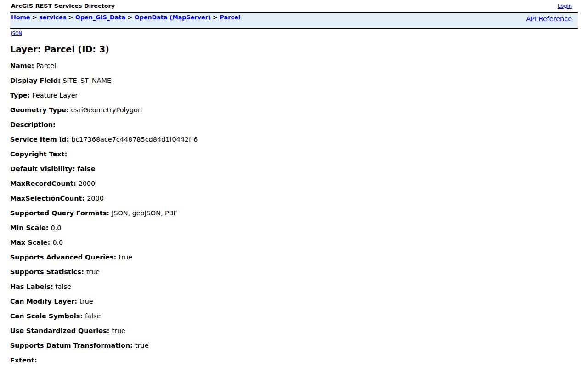Open the OpenData (MapServer) link
Image resolution: width=588 pixels, height=368 pixels.
point(173,17)
